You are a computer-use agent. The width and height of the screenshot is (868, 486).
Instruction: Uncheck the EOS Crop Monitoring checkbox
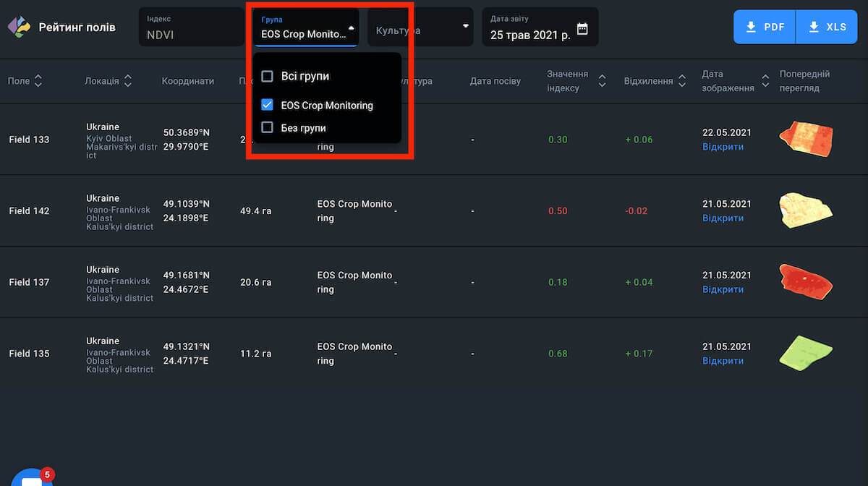point(267,105)
